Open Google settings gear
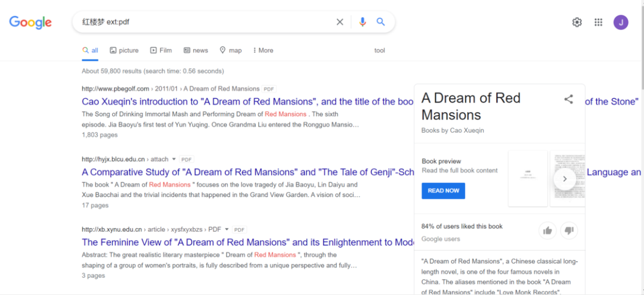644x295 pixels. (577, 22)
